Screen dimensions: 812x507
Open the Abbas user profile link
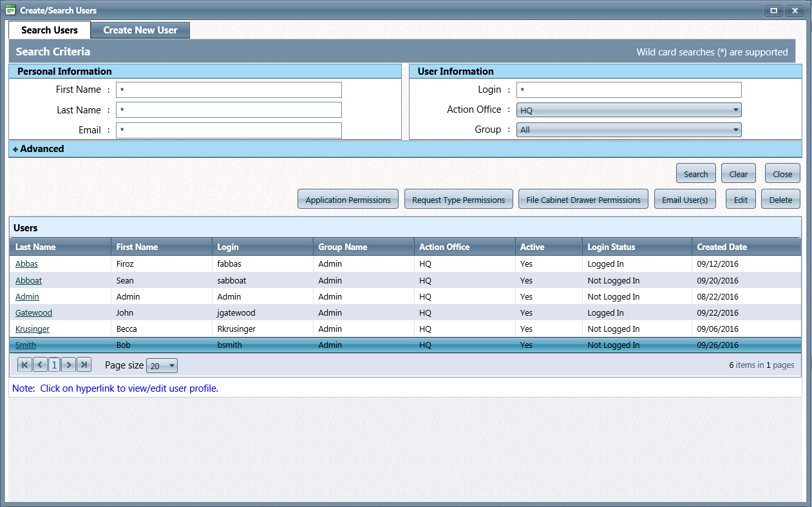click(x=26, y=264)
